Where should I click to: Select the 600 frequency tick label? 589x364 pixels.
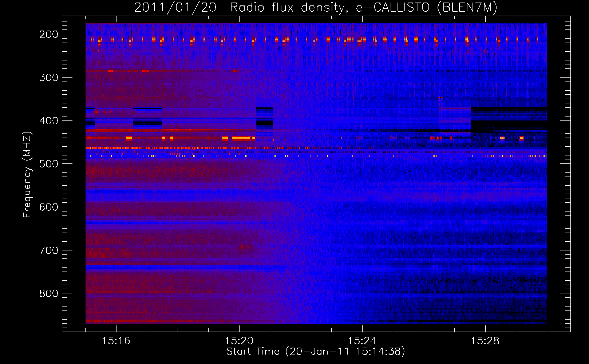tap(49, 207)
